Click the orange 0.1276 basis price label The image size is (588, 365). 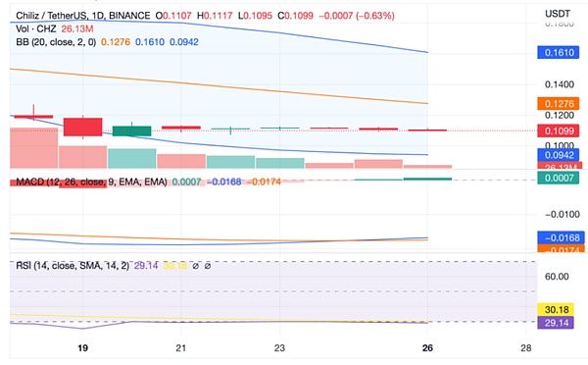tap(559, 104)
